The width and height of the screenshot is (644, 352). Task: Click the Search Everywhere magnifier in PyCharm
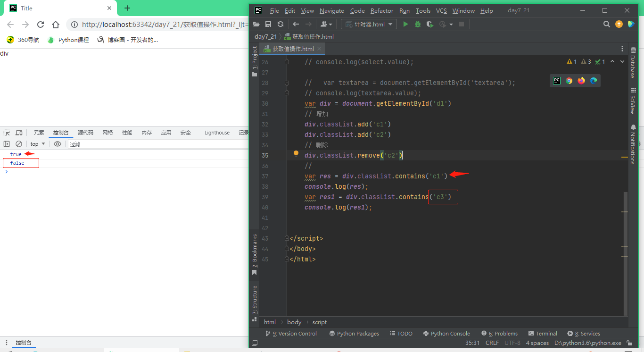607,24
